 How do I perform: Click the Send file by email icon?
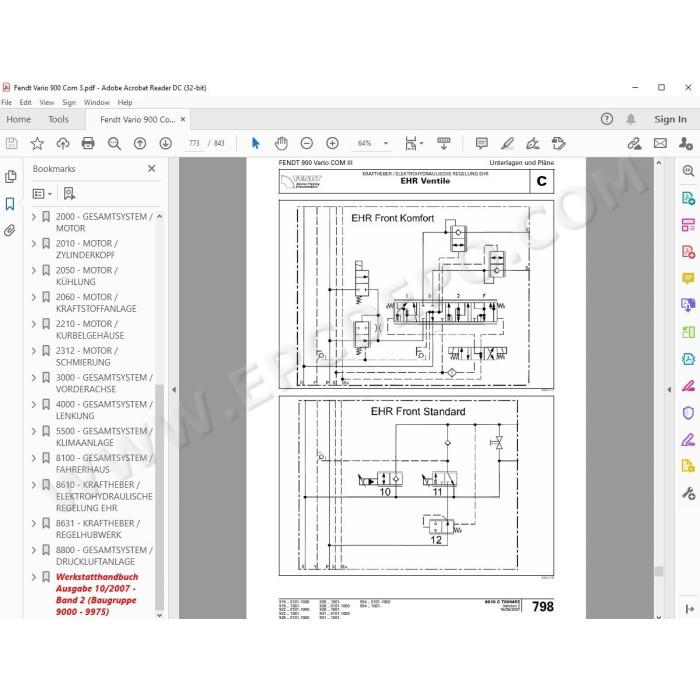pyautogui.click(x=660, y=143)
